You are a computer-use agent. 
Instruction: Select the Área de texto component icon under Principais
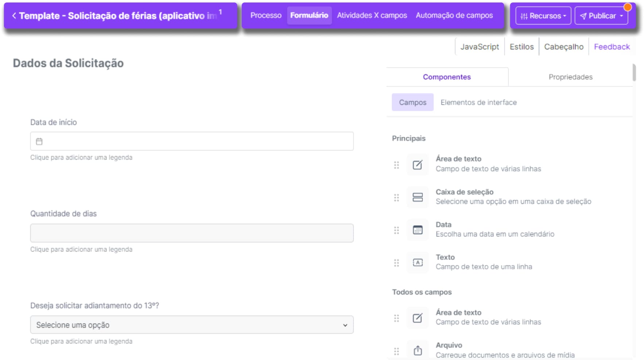pyautogui.click(x=418, y=164)
